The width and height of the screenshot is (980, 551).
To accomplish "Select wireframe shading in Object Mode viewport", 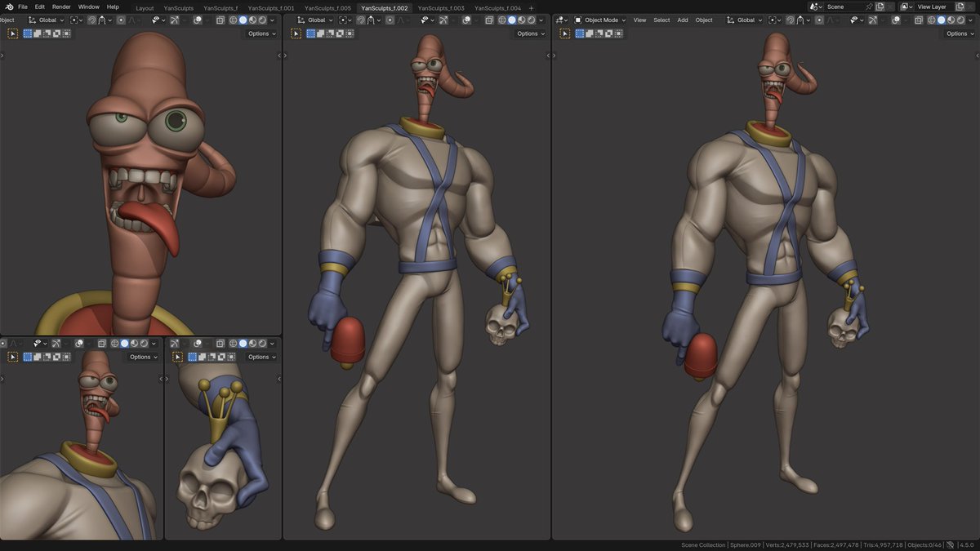I will tap(931, 20).
